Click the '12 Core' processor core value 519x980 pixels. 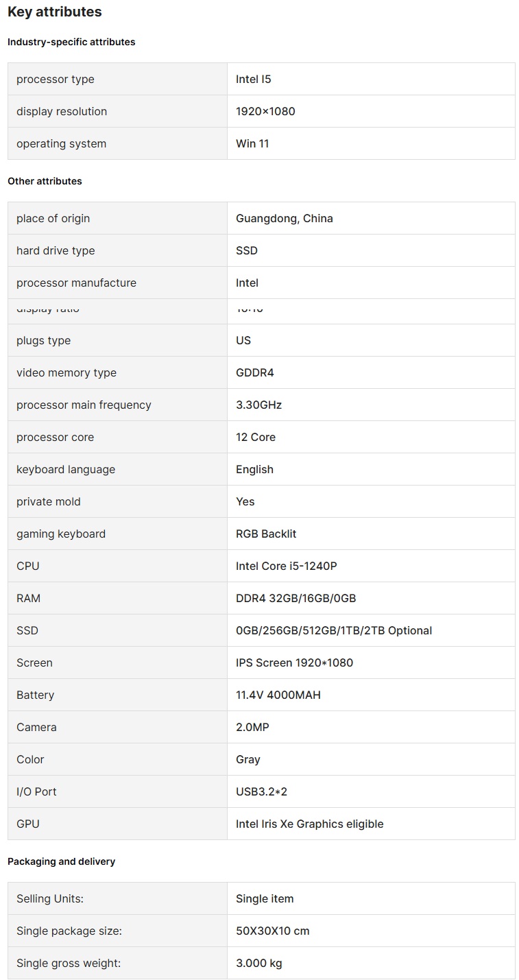click(x=256, y=437)
